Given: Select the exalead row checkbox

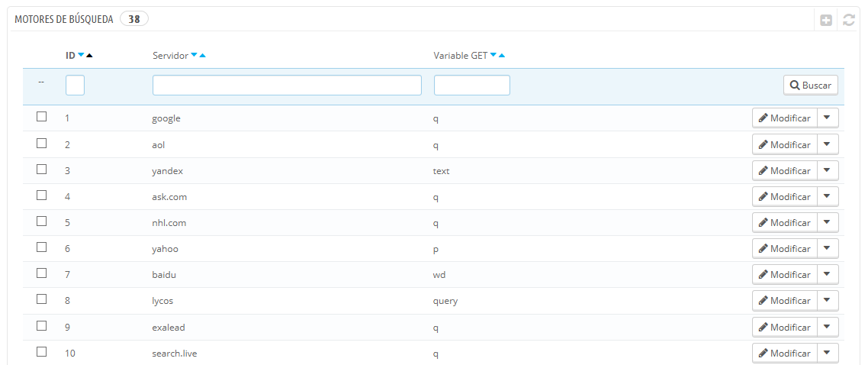Looking at the screenshot, I should 41,325.
